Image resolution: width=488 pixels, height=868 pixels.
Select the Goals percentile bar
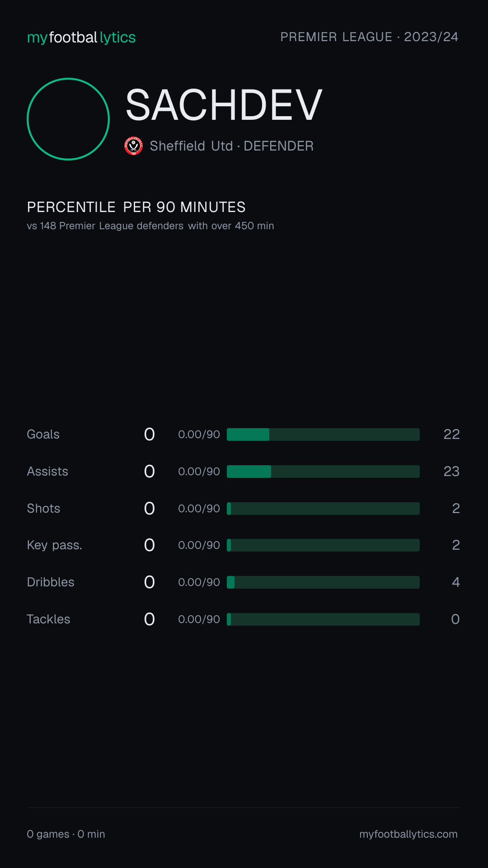pyautogui.click(x=323, y=434)
